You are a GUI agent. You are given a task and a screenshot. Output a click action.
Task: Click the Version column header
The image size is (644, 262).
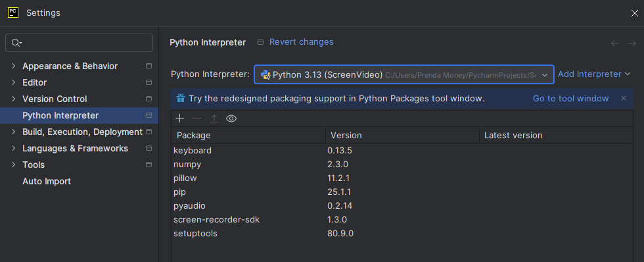point(402,135)
